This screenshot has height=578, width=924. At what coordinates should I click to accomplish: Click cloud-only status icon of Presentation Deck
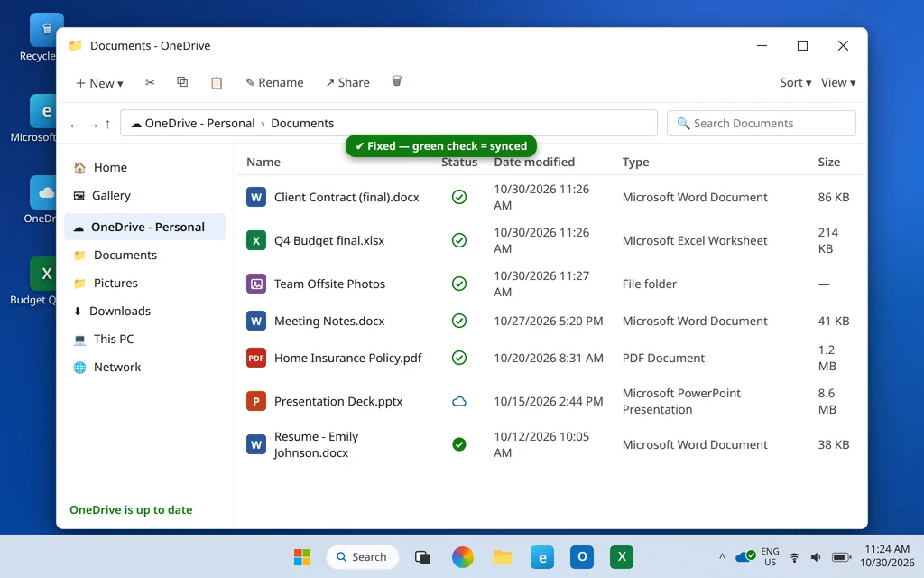coord(459,402)
